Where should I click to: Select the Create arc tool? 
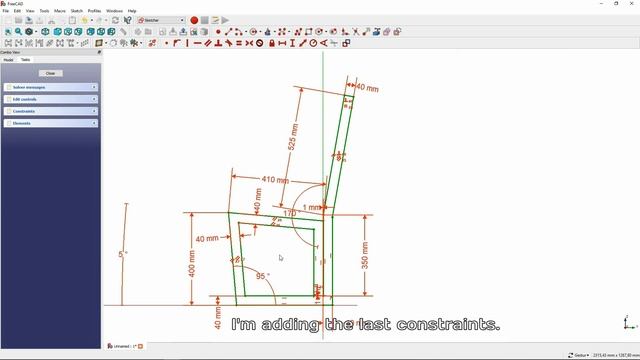(238, 31)
